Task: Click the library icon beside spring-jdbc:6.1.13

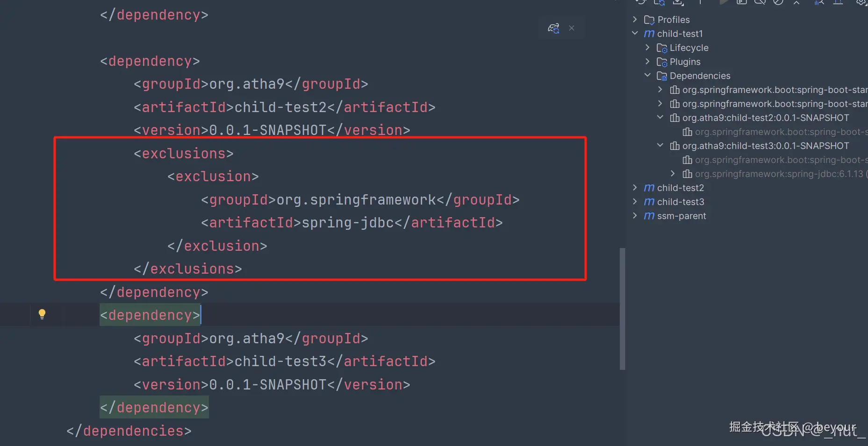Action: point(687,174)
